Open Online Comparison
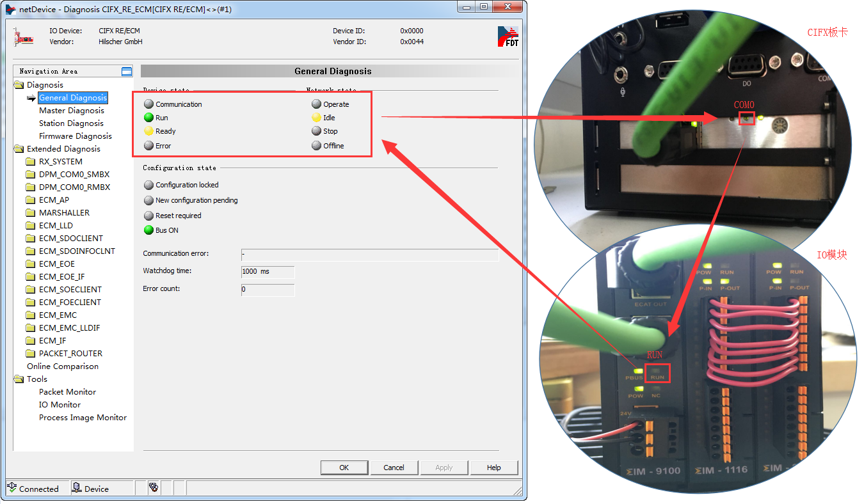The width and height of the screenshot is (864, 504). [63, 366]
